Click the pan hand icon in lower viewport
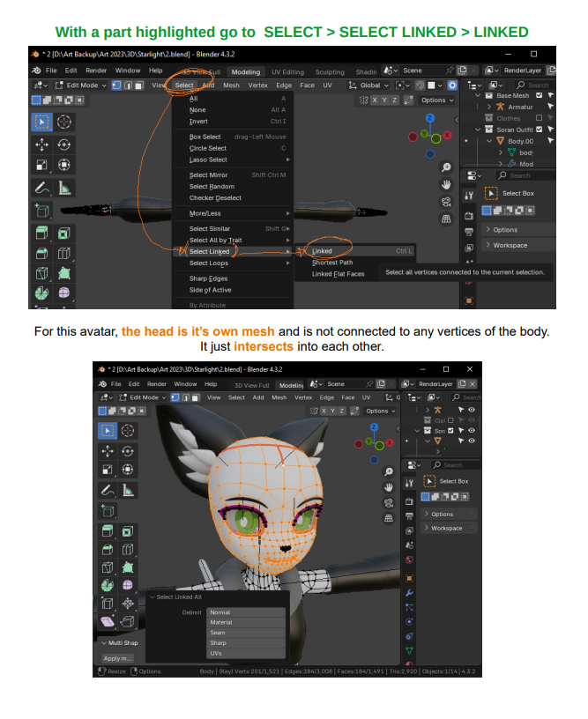The width and height of the screenshot is (588, 719). 388,486
